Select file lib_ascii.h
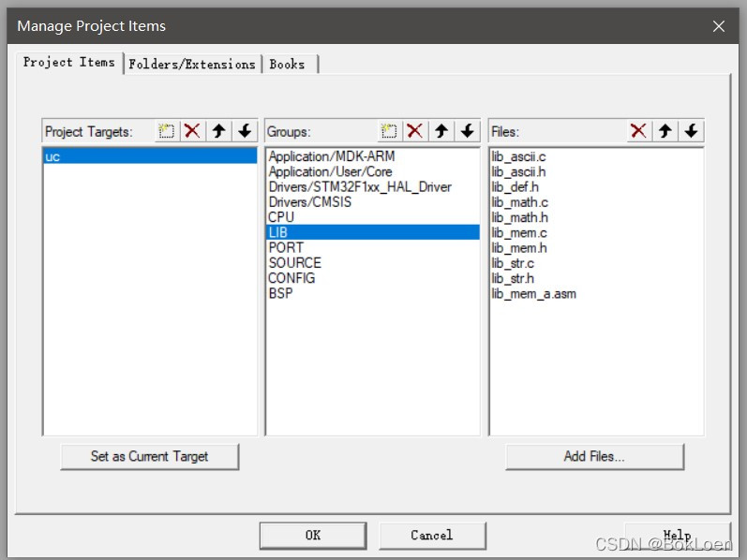This screenshot has width=747, height=560. pyautogui.click(x=596, y=172)
